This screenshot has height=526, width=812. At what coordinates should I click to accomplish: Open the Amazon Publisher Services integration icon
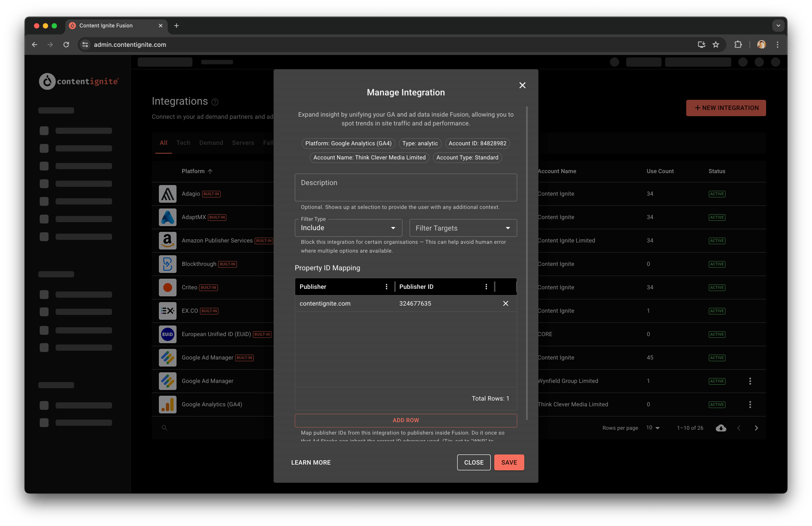(168, 241)
